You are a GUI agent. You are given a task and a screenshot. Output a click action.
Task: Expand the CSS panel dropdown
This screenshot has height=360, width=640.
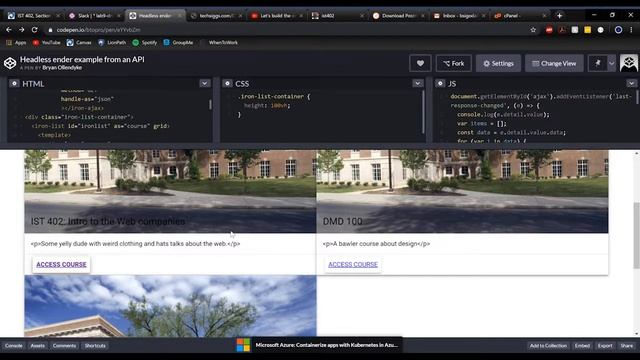418,83
